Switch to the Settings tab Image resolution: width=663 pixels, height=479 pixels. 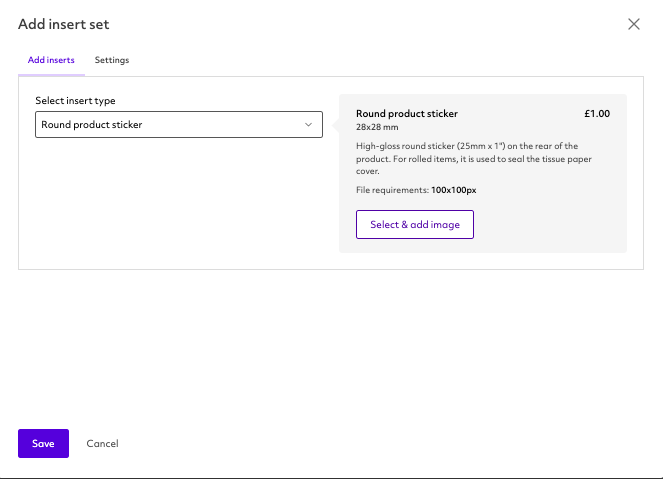tap(112, 60)
